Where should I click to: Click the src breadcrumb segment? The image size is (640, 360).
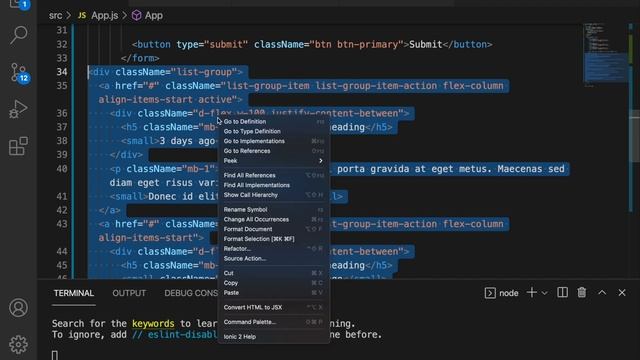[56, 16]
